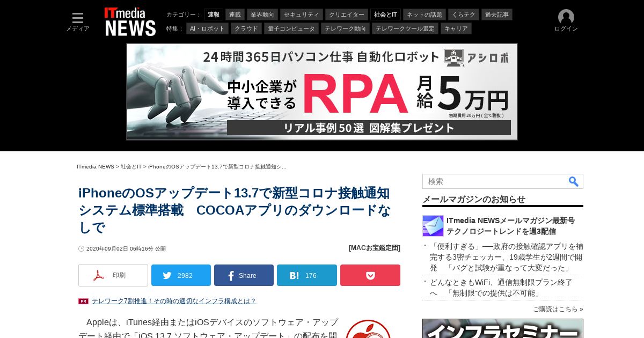The height and width of the screenshot is (338, 644).
Task: Open the テレワークツール選定 feature
Action: tap(405, 28)
